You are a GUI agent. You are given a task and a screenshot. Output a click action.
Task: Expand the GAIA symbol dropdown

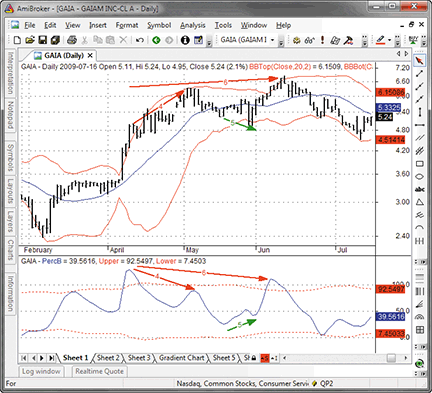272,40
